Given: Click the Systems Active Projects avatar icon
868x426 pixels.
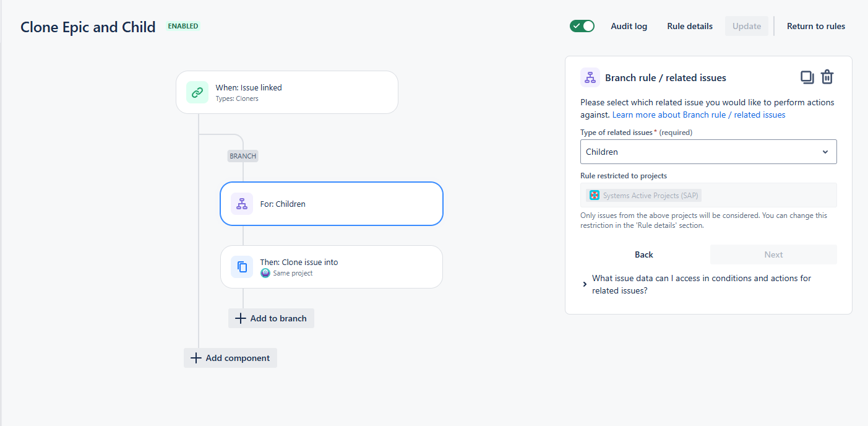Looking at the screenshot, I should (595, 196).
